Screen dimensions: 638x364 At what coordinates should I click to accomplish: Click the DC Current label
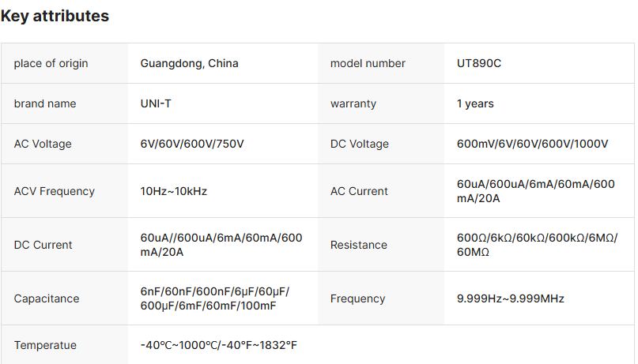(x=43, y=245)
